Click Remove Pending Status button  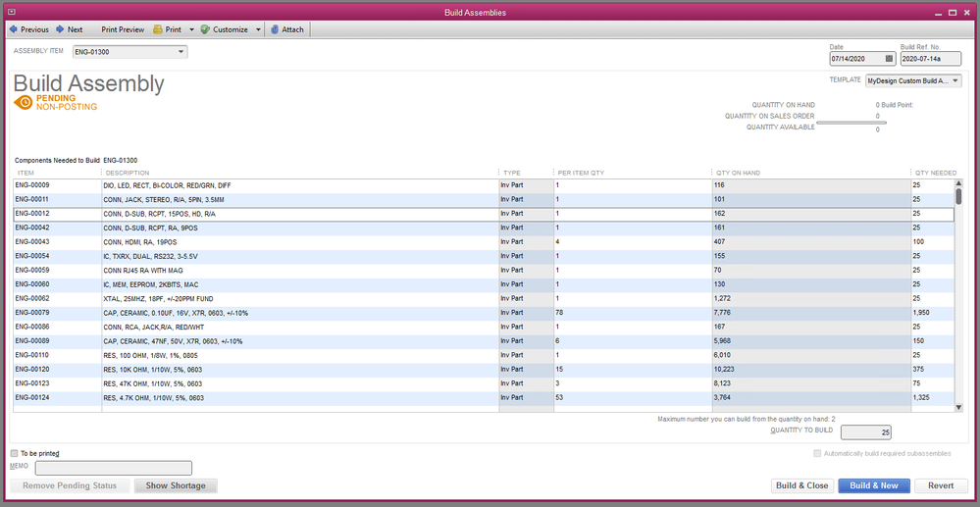click(x=70, y=485)
